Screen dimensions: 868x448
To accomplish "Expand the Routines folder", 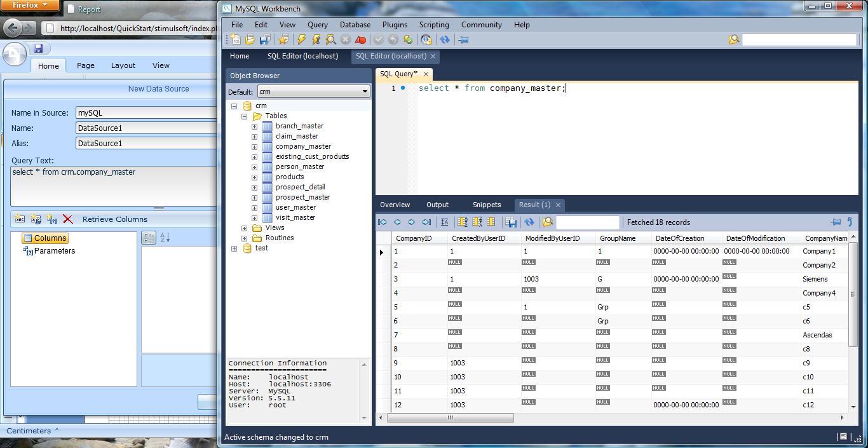I will pyautogui.click(x=245, y=238).
